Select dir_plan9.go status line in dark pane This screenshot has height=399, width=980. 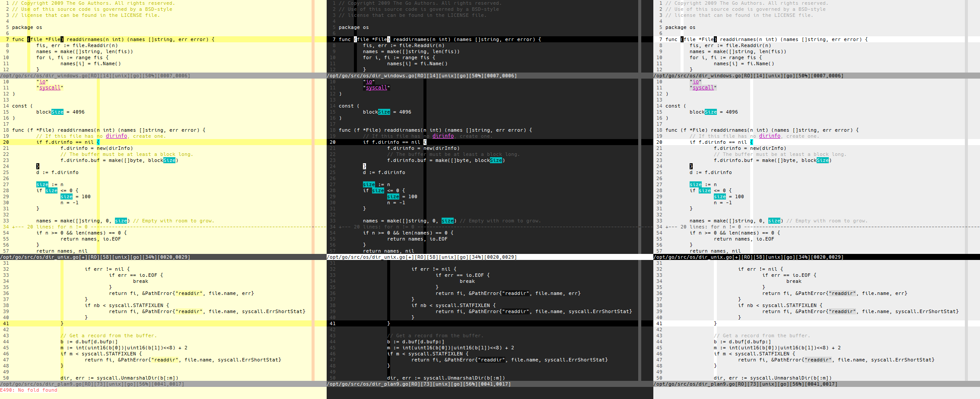490,384
